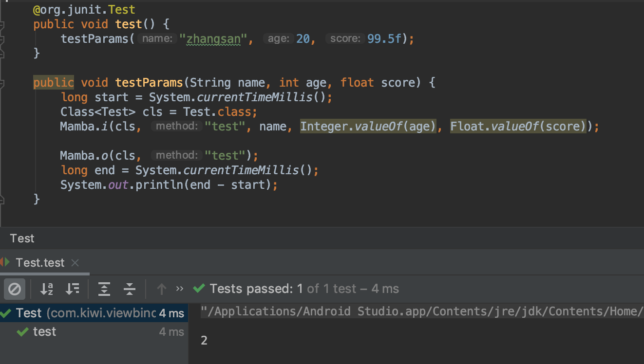
Task: Click the number 20 argument
Action: 303,39
